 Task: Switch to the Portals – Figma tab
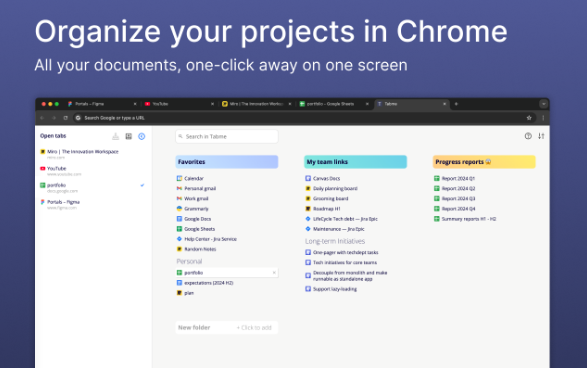(x=102, y=104)
